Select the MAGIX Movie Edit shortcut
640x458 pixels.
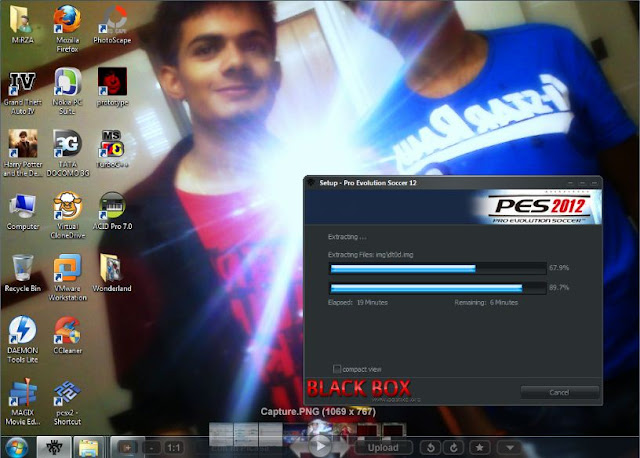(x=22, y=402)
